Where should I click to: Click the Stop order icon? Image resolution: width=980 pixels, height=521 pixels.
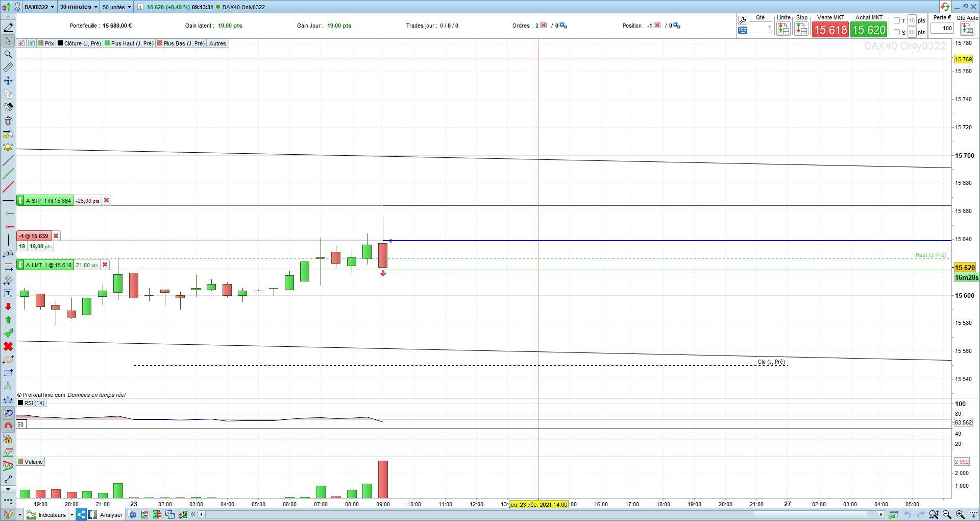(x=801, y=29)
